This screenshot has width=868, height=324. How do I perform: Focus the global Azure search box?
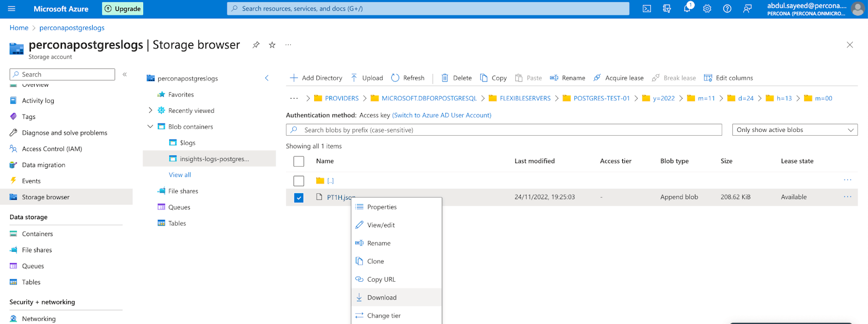(428, 9)
